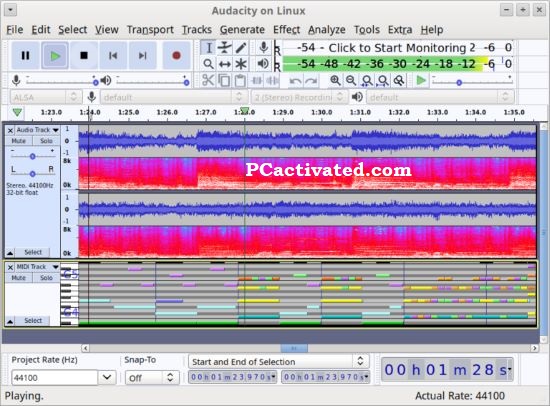This screenshot has width=550, height=406.
Task: Open the Edit menu
Action: pos(41,30)
